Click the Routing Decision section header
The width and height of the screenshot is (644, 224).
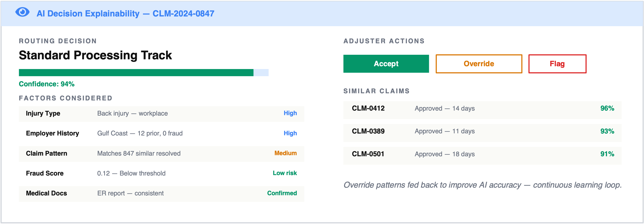point(58,41)
